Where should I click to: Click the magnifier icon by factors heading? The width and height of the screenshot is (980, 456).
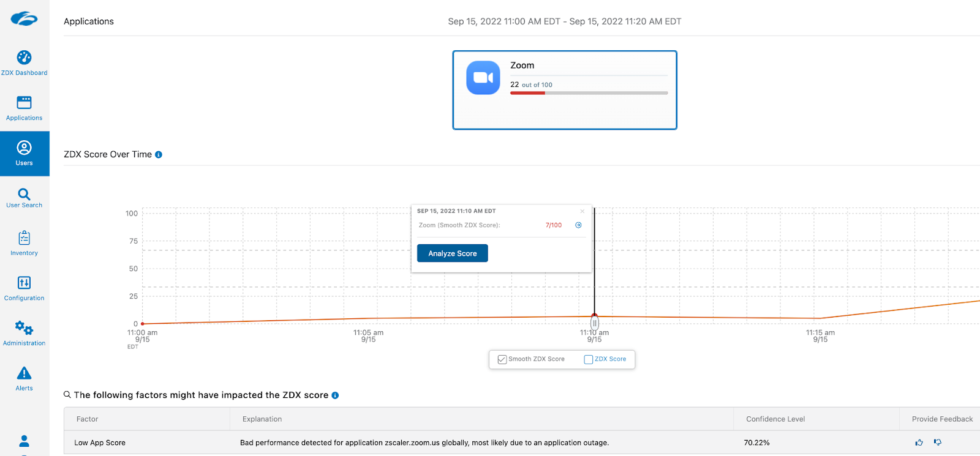click(x=67, y=395)
